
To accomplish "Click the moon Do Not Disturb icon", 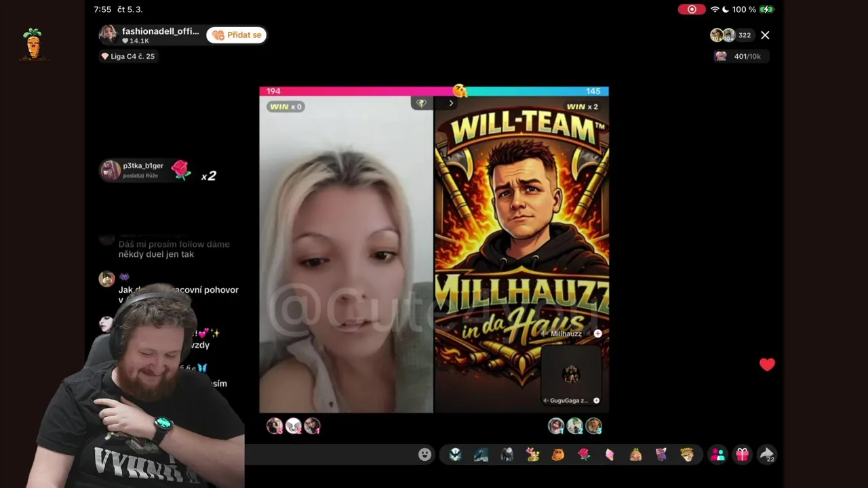I will point(726,9).
